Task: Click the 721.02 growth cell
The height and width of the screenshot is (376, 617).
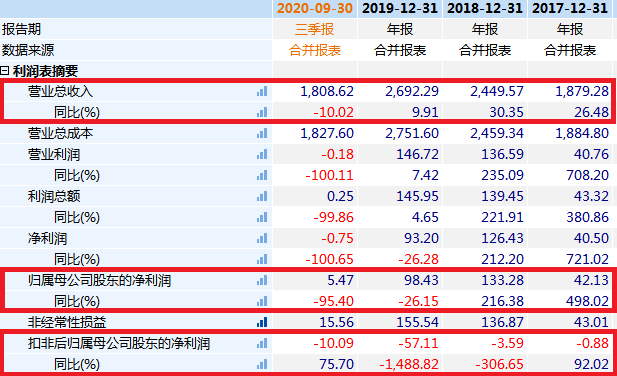Action: coord(587,260)
